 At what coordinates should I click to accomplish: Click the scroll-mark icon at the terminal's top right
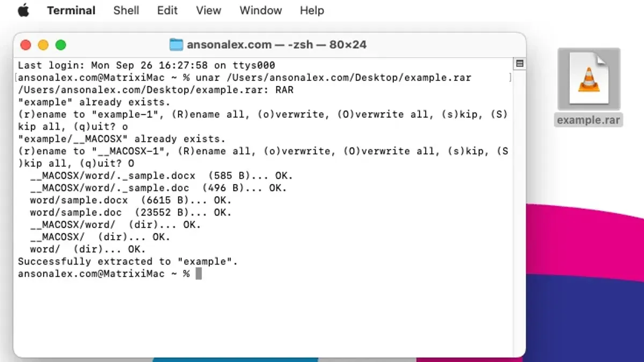(x=519, y=64)
